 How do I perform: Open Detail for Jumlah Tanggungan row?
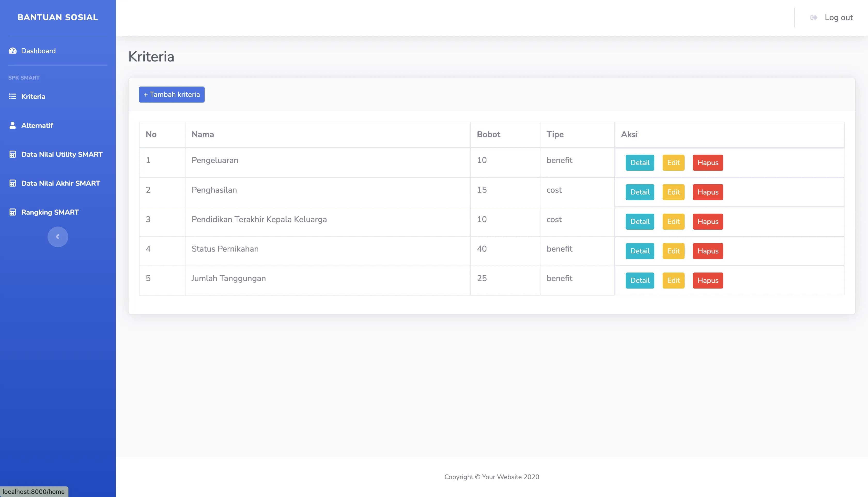point(640,281)
